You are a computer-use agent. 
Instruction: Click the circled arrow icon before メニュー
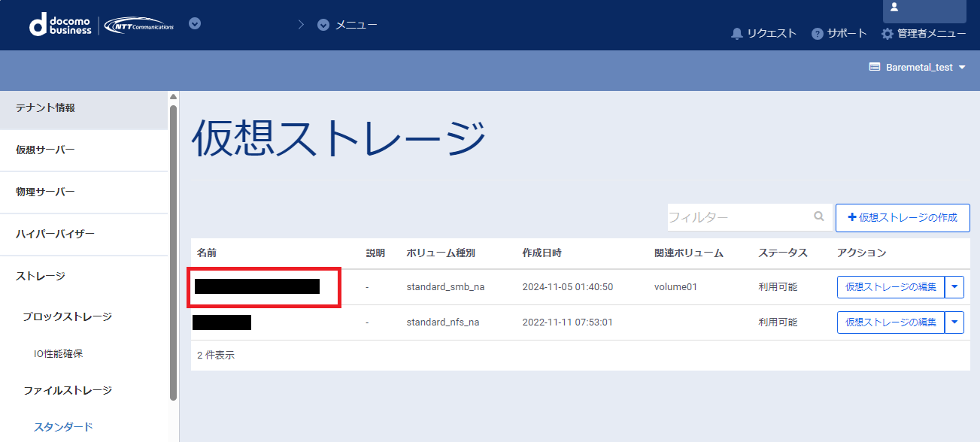pos(323,25)
